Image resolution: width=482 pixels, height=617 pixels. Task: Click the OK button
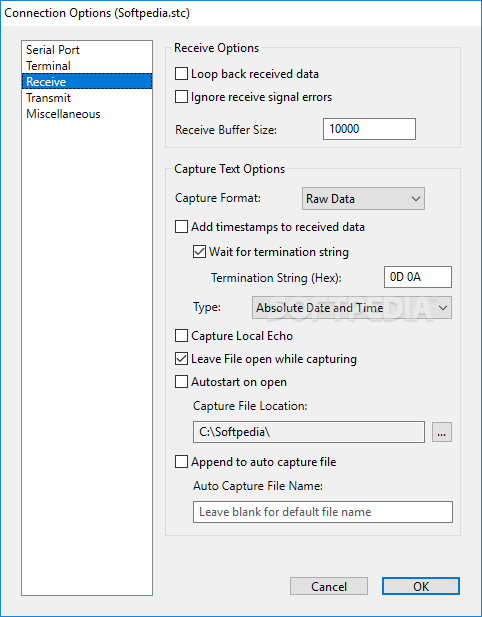(421, 586)
